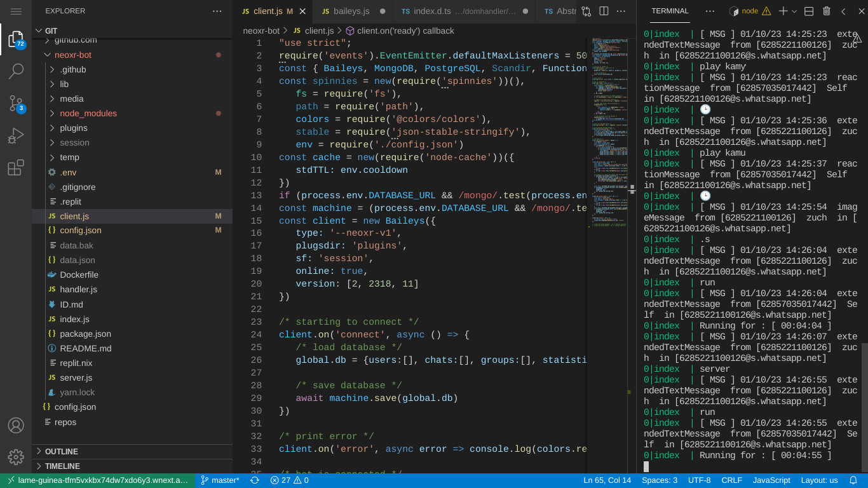Viewport: 868px width, 488px height.
Task: Toggle the main hamburger menu
Action: pos(16,11)
